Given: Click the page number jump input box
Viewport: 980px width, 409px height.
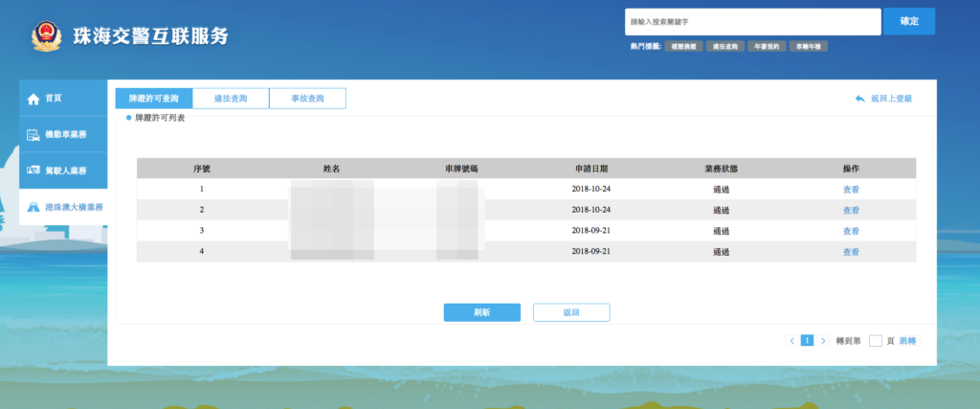Looking at the screenshot, I should coord(875,340).
